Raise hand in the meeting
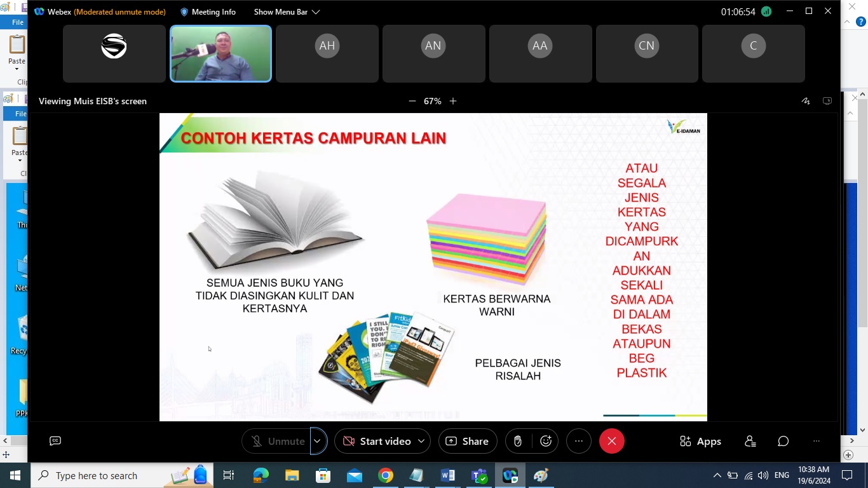The image size is (868, 488). (518, 441)
